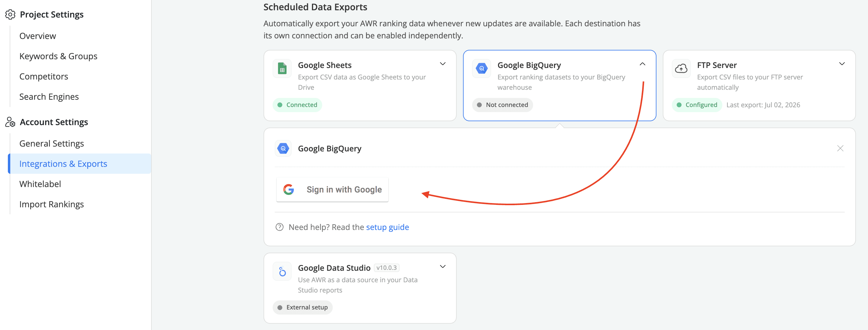Click the Project Settings heading
Image resolution: width=868 pixels, height=330 pixels.
pyautogui.click(x=52, y=15)
